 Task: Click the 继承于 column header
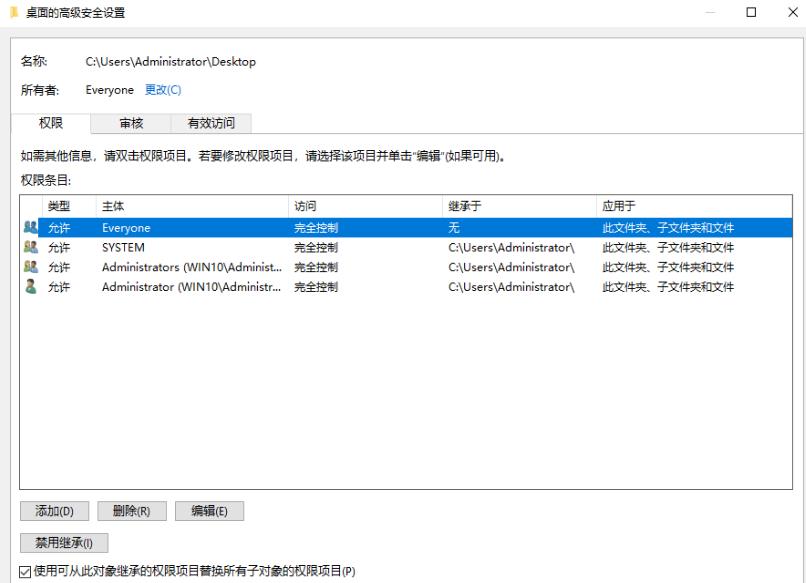coord(460,204)
